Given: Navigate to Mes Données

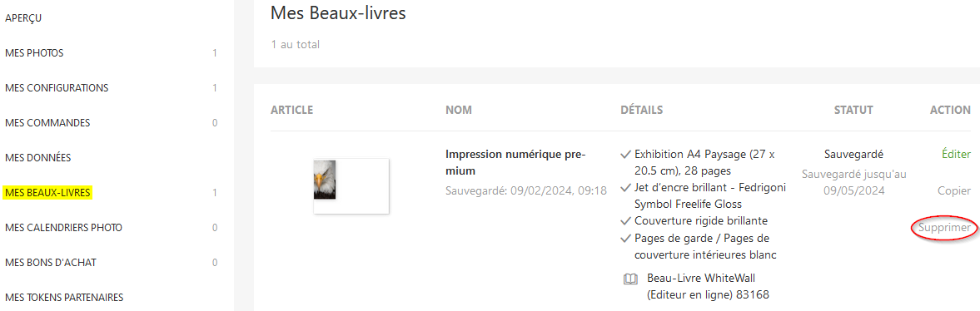Looking at the screenshot, I should click(x=38, y=158).
